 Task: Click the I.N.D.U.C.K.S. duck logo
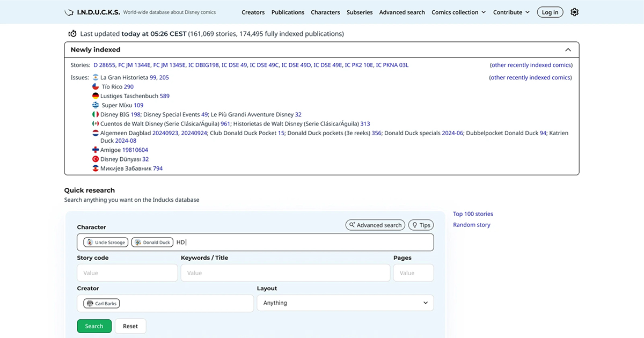[69, 12]
